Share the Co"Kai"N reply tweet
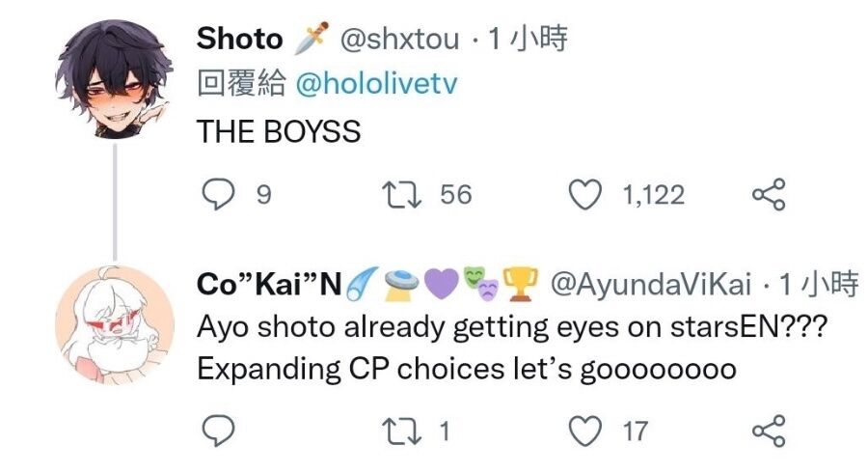 coord(769,431)
